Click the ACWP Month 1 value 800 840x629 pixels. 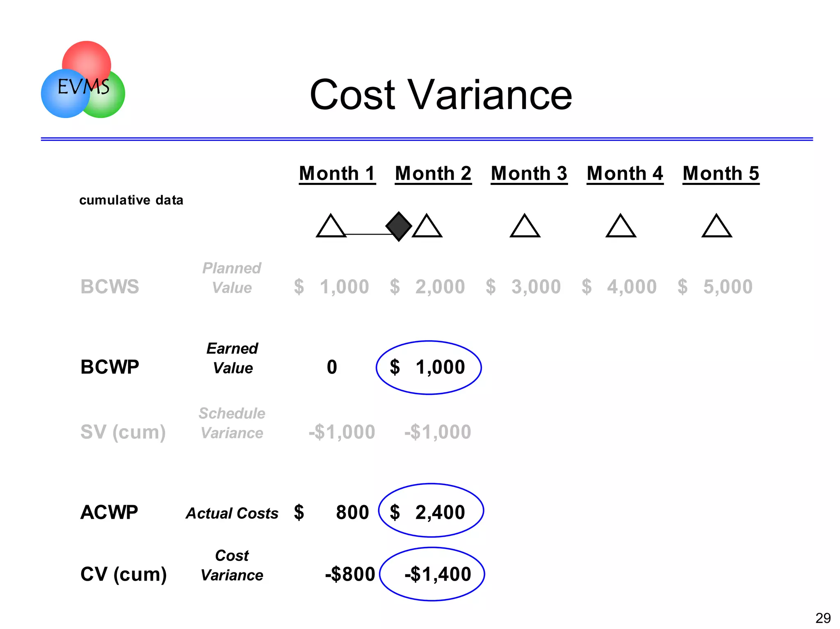click(x=352, y=513)
